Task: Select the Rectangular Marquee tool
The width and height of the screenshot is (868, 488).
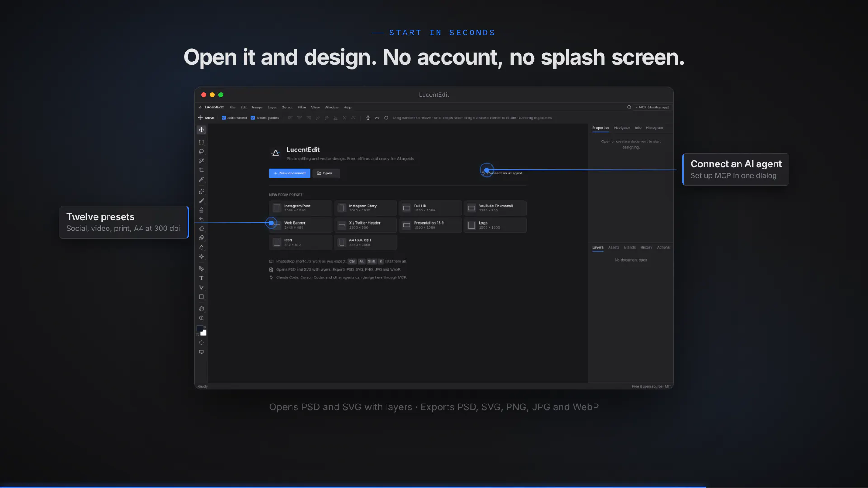Action: pos(201,142)
